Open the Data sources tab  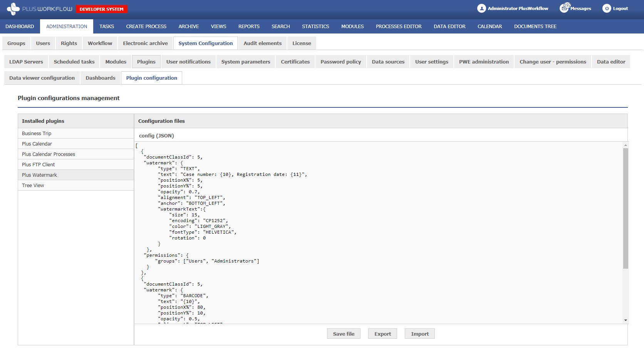(x=388, y=62)
